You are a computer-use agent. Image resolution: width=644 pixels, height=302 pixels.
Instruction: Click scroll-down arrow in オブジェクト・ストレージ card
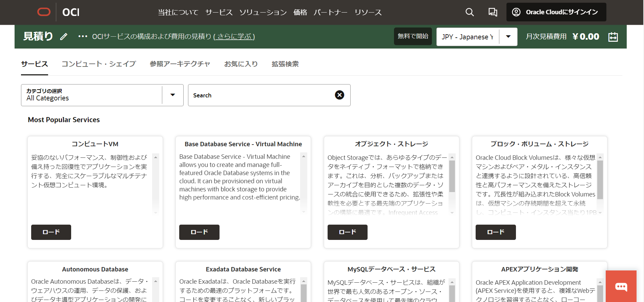pos(452,213)
